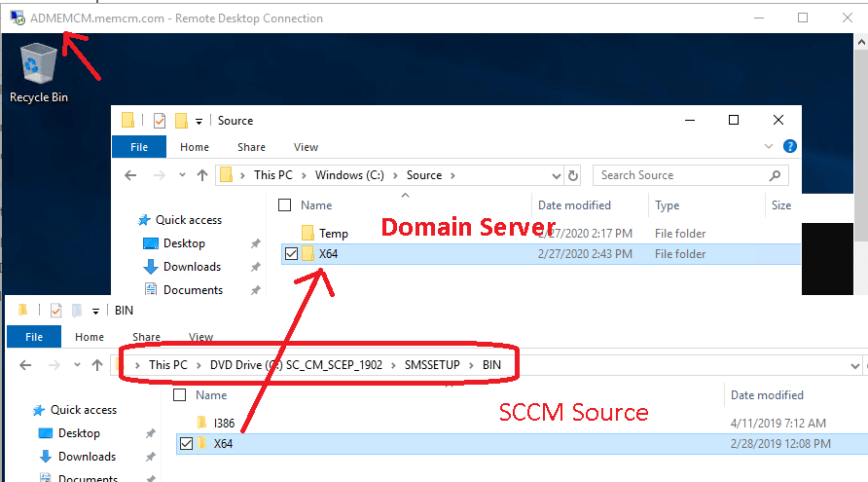Expand the Source window ribbon chevron
Screen dimensions: 868x482
point(769,146)
